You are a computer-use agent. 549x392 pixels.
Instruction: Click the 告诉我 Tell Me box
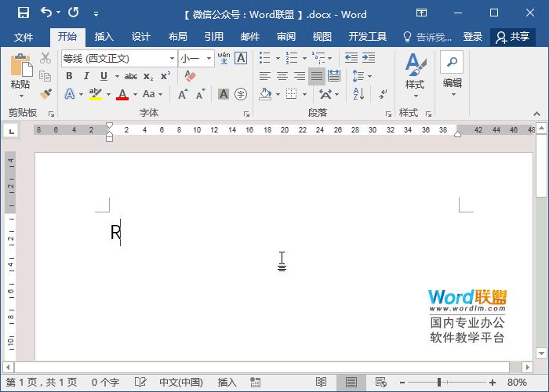tap(427, 37)
